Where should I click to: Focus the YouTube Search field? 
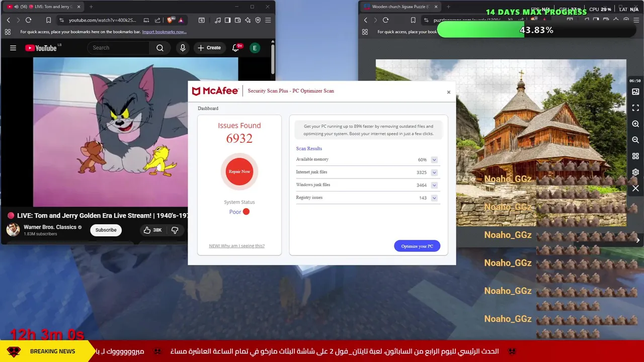[x=119, y=48]
